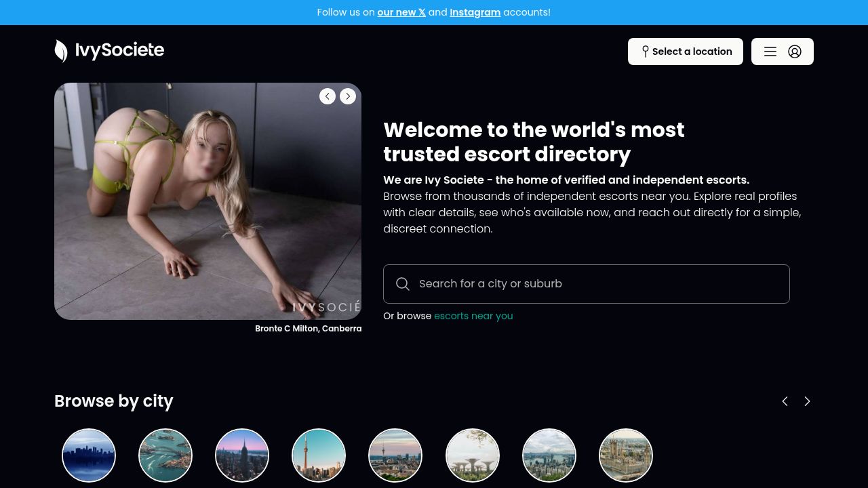Click the "Welcome to the world's most trusted" heading
This screenshot has width=868, height=488.
click(534, 142)
